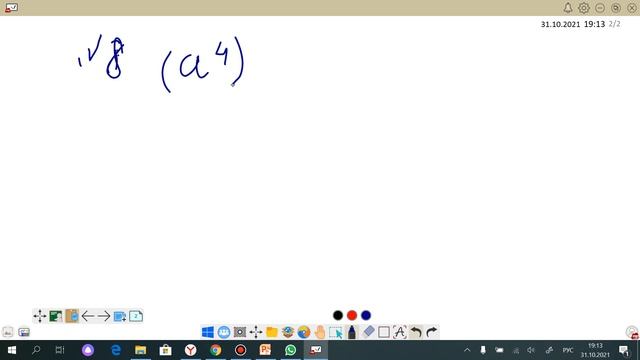Open the green chalkboard background icon
Screen dimensions: 640x360
tap(56, 316)
